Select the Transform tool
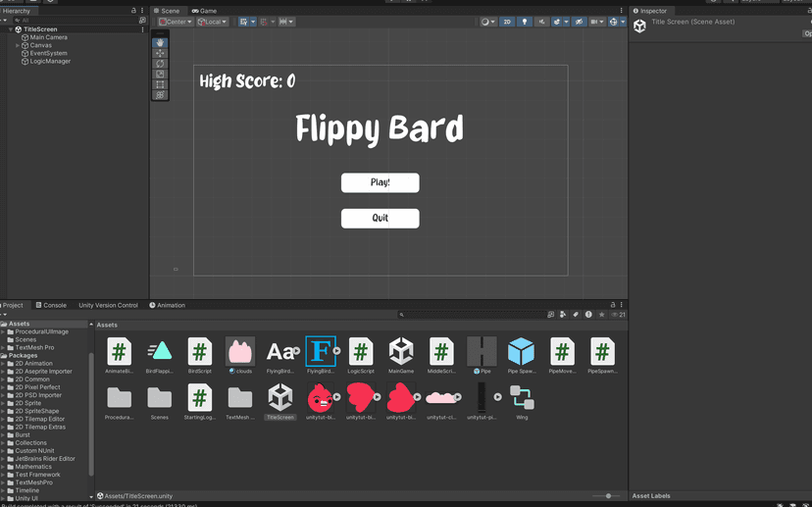 (160, 95)
